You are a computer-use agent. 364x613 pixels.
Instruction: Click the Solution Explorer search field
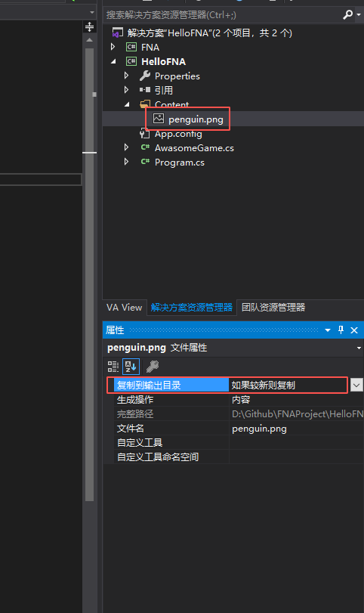click(x=223, y=15)
